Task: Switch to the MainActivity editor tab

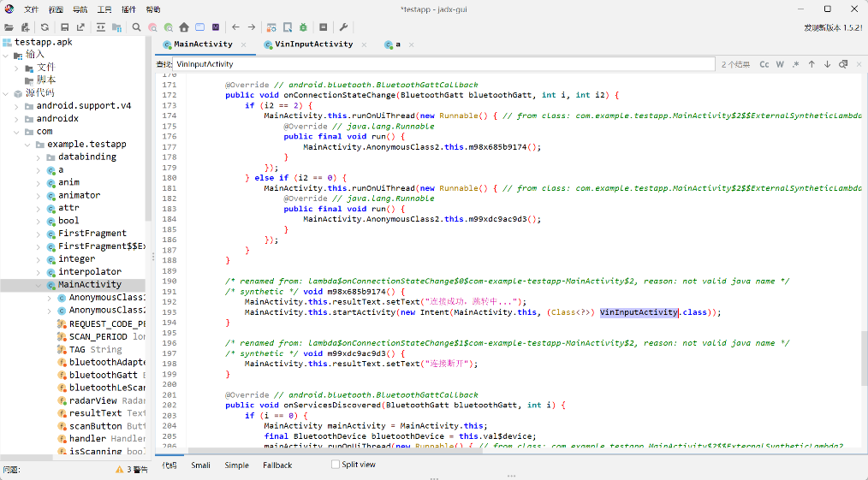Action: click(203, 44)
